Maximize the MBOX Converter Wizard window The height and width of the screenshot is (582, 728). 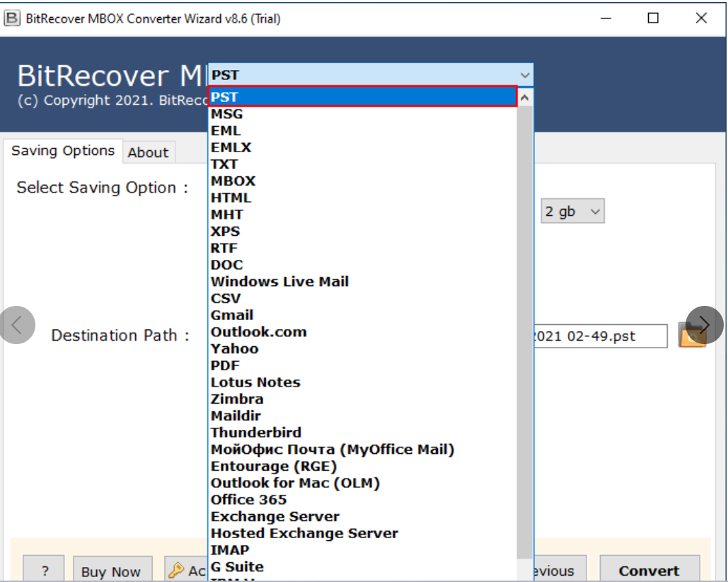(653, 18)
